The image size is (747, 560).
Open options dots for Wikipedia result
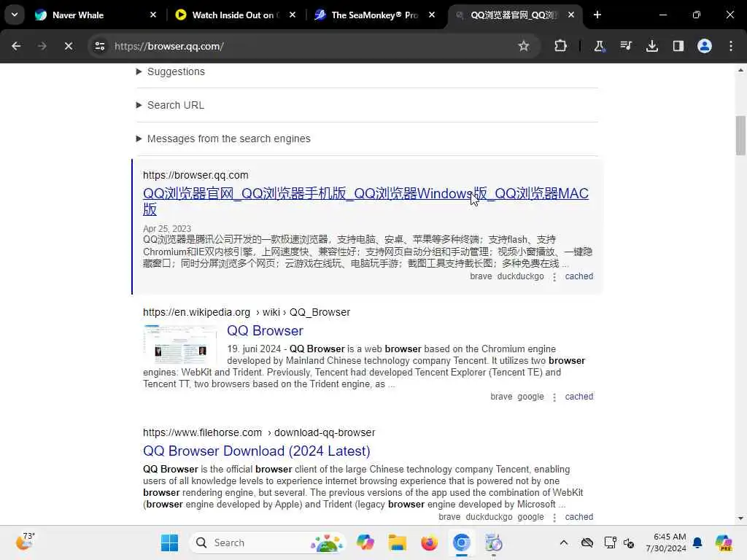coord(554,397)
